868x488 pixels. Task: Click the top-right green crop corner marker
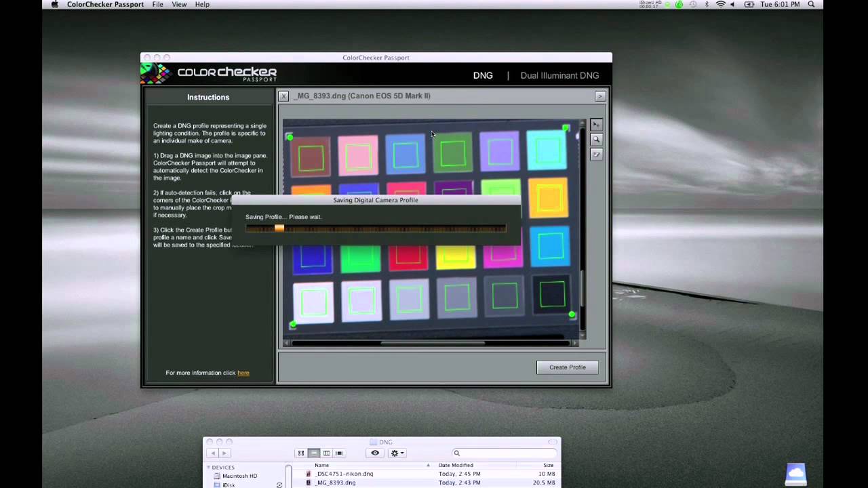(566, 127)
